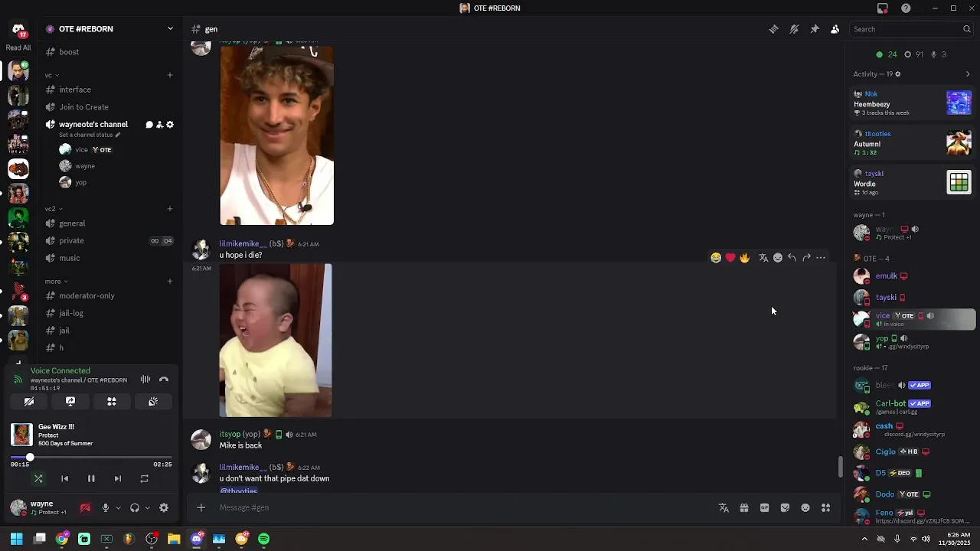Add channel to more category

(170, 282)
